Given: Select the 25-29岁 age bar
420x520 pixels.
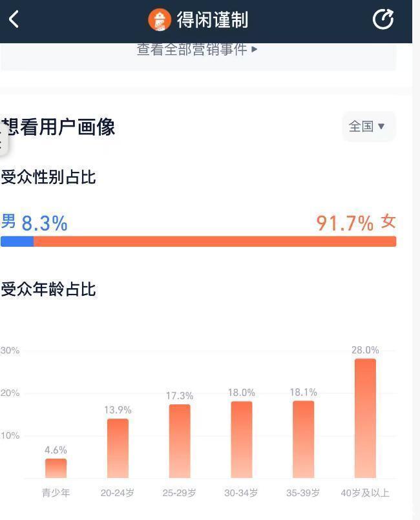Looking at the screenshot, I should pos(180,441).
